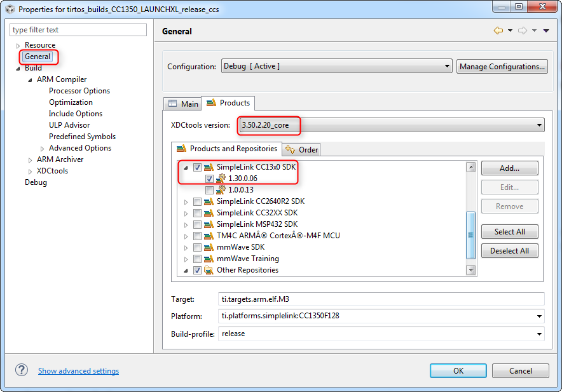
Task: Open the Platform dropdown
Action: 381,316
